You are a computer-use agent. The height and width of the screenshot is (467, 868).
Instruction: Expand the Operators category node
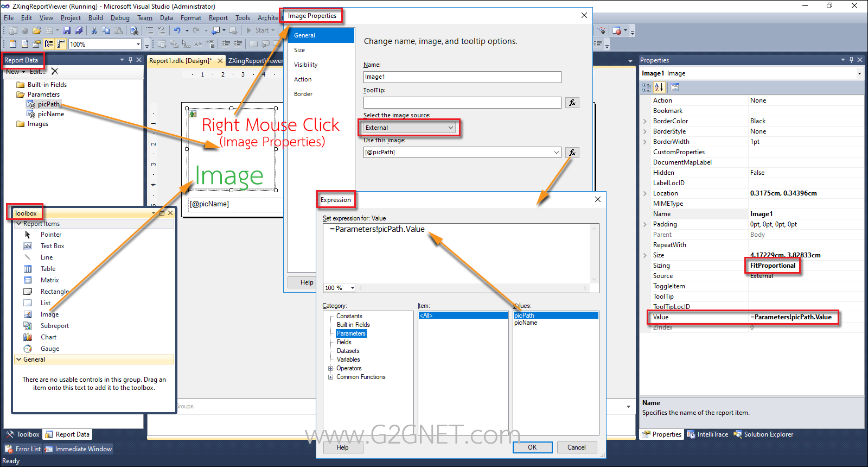pyautogui.click(x=330, y=368)
